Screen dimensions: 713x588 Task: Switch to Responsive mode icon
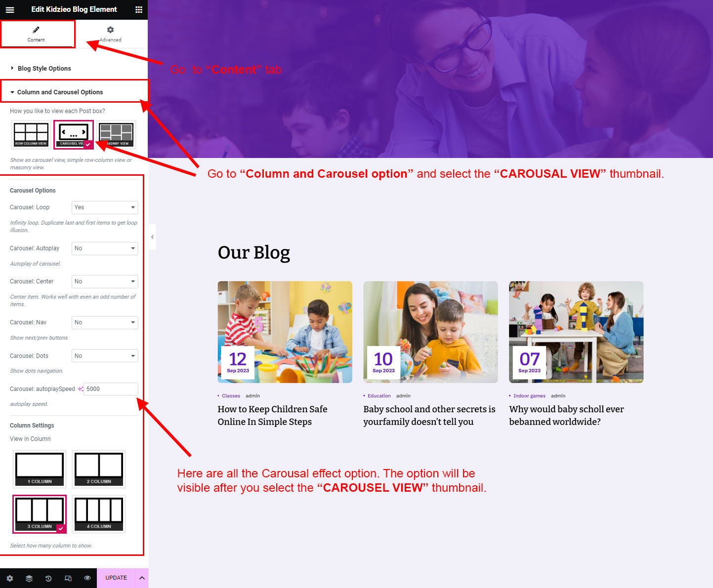coord(68,578)
